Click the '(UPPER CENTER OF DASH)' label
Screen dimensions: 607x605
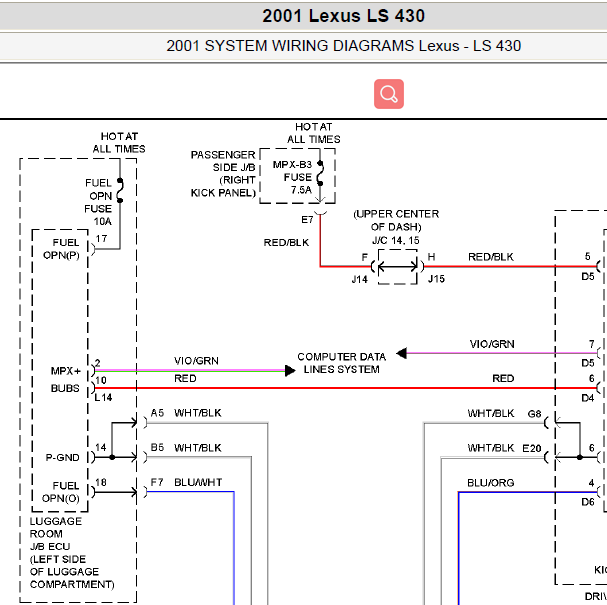point(396,220)
